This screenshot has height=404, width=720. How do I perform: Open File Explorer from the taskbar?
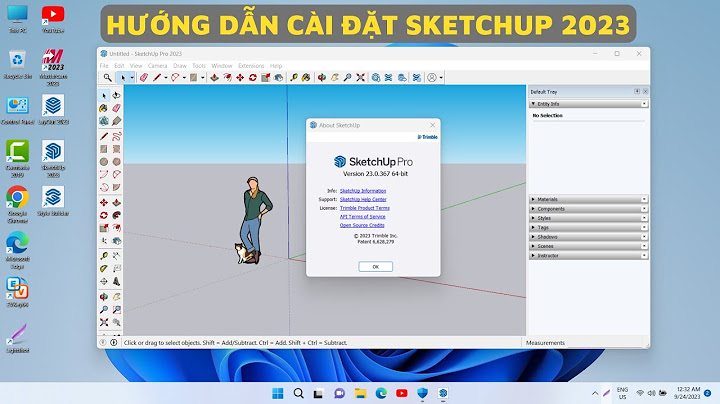(x=360, y=393)
